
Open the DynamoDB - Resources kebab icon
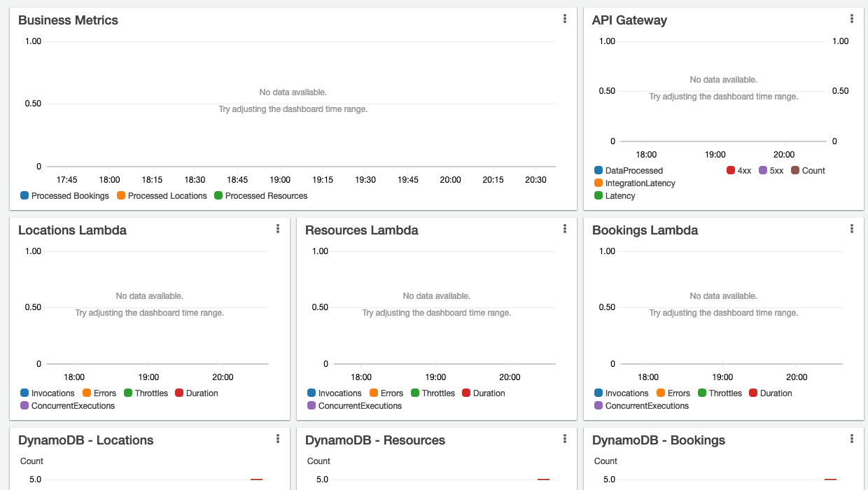point(565,439)
